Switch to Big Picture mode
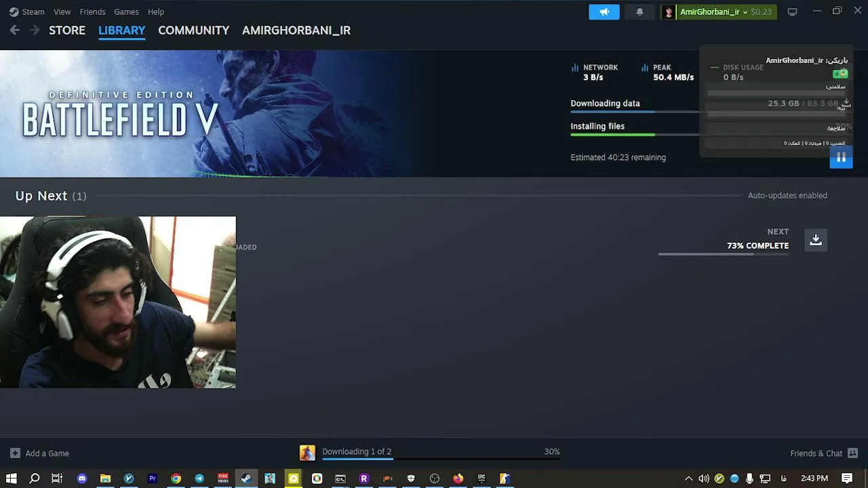Viewport: 868px width, 488px height. click(792, 12)
